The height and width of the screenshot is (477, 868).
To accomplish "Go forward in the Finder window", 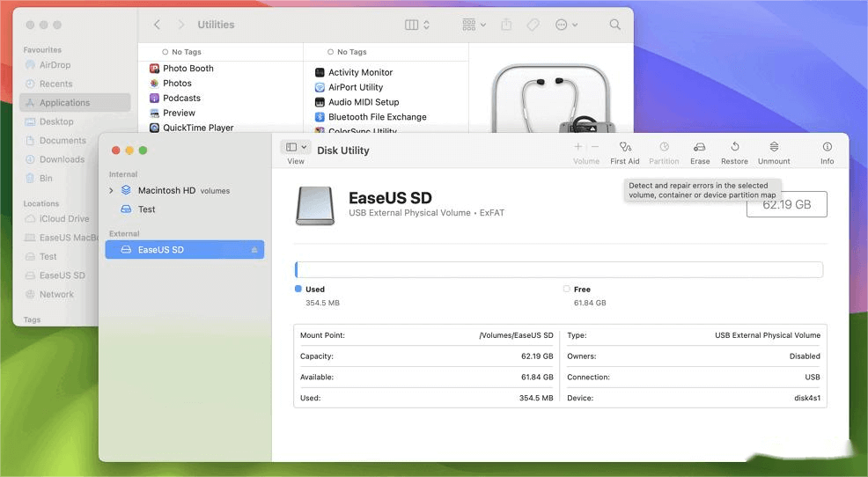I will [x=181, y=25].
